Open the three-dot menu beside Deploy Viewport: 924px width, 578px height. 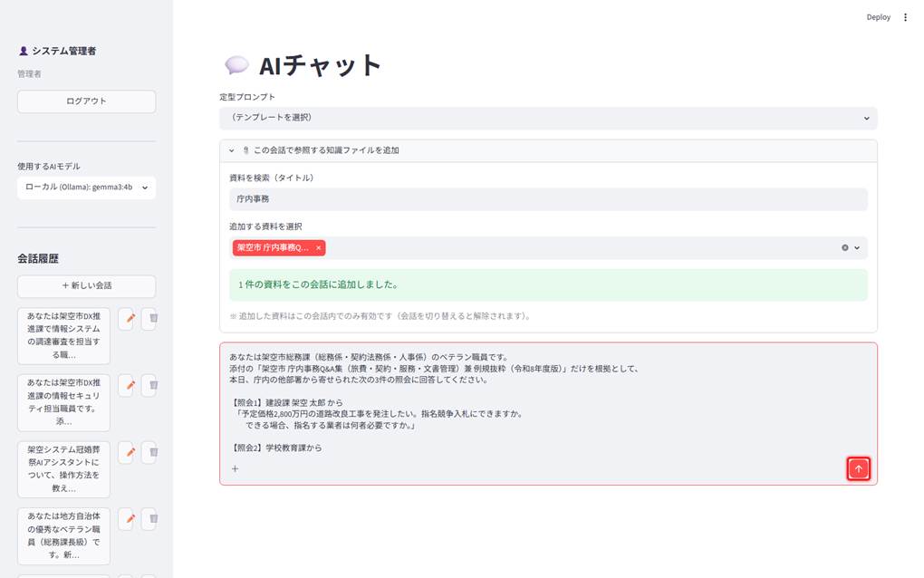point(905,17)
